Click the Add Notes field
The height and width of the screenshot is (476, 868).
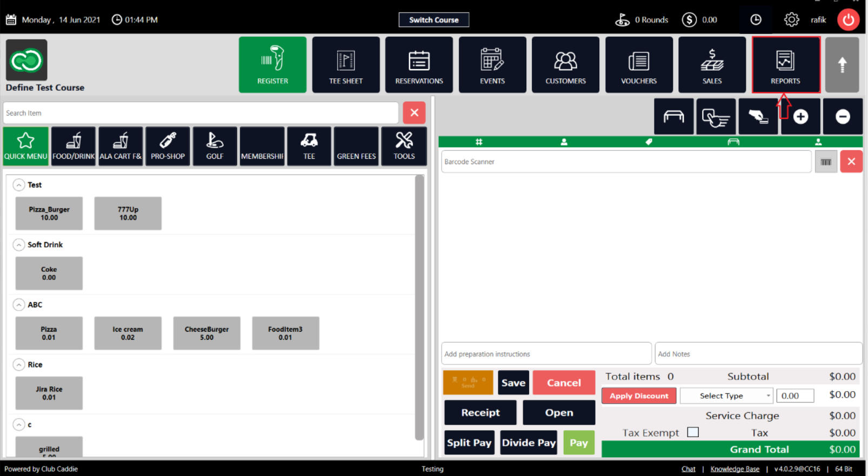[x=758, y=354]
